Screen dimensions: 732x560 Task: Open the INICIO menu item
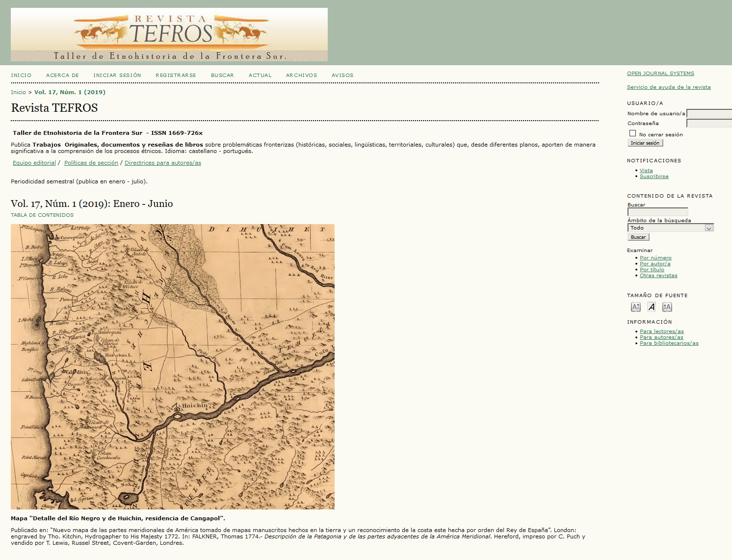21,76
